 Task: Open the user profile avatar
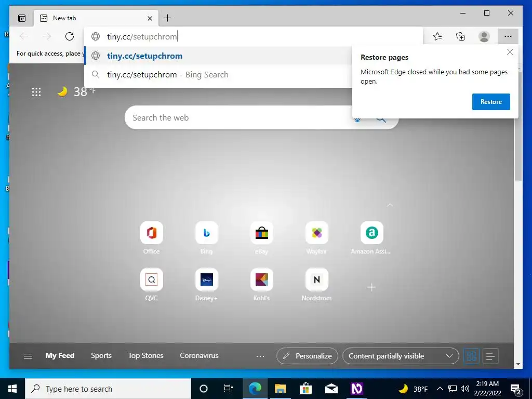(484, 36)
